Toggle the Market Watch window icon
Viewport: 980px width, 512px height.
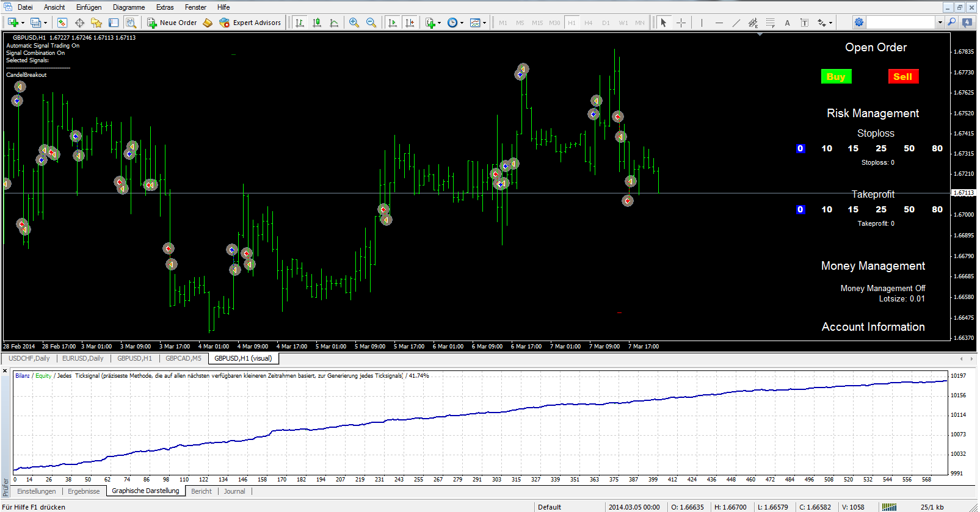point(62,23)
